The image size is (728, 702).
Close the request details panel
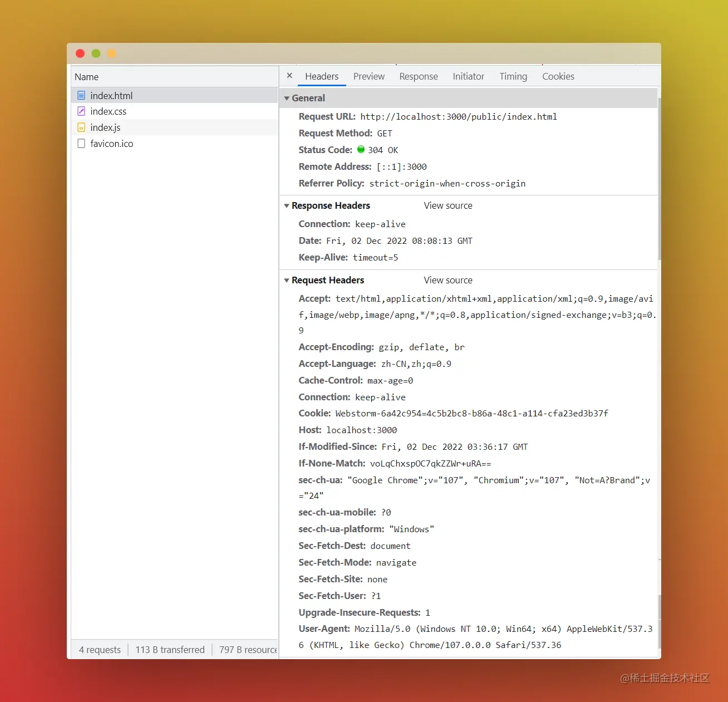[289, 76]
